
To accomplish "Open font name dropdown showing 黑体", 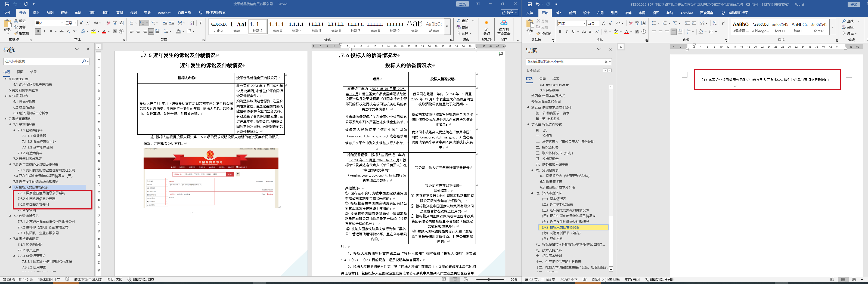I will 62,23.
